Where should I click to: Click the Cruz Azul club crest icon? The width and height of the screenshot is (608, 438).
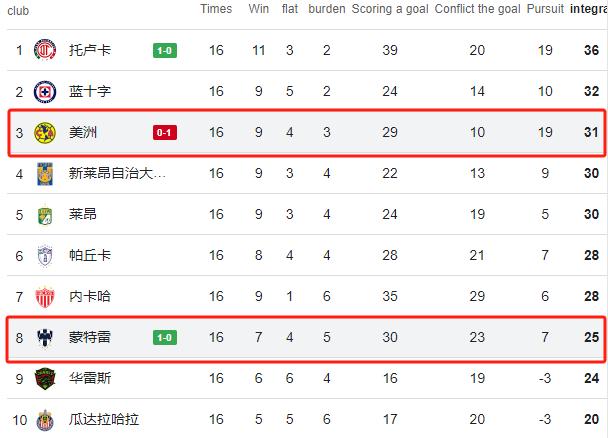click(x=45, y=92)
